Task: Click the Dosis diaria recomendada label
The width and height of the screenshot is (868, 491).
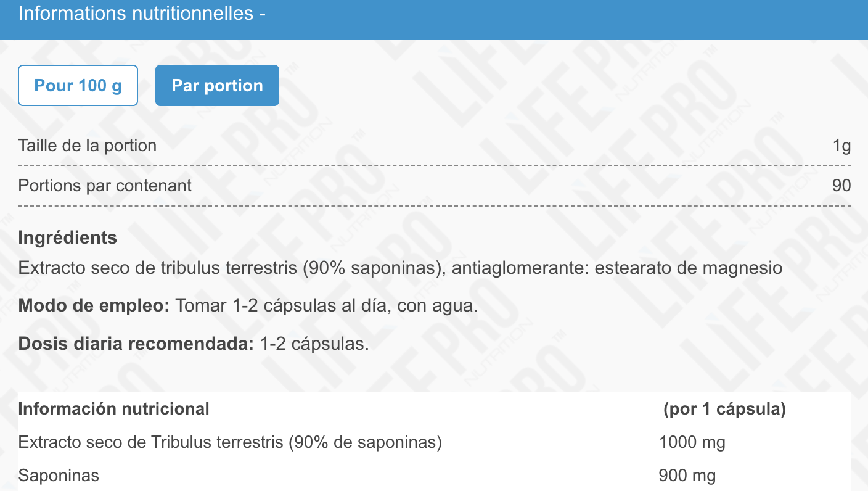Action: click(x=136, y=344)
